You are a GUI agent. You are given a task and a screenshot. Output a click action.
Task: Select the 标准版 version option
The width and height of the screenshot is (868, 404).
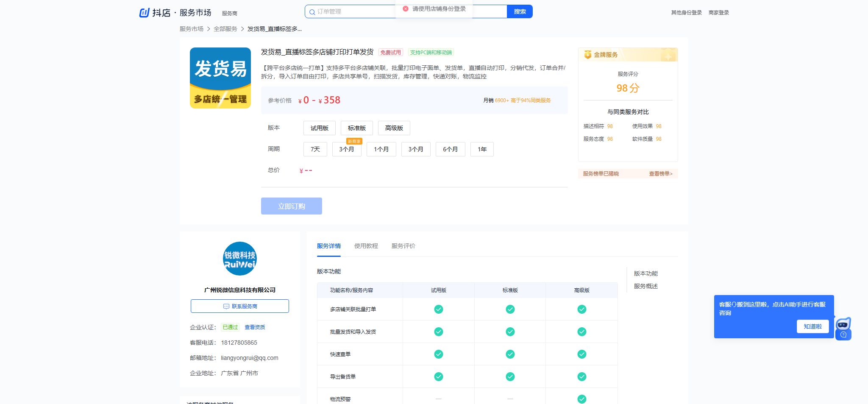(x=357, y=128)
